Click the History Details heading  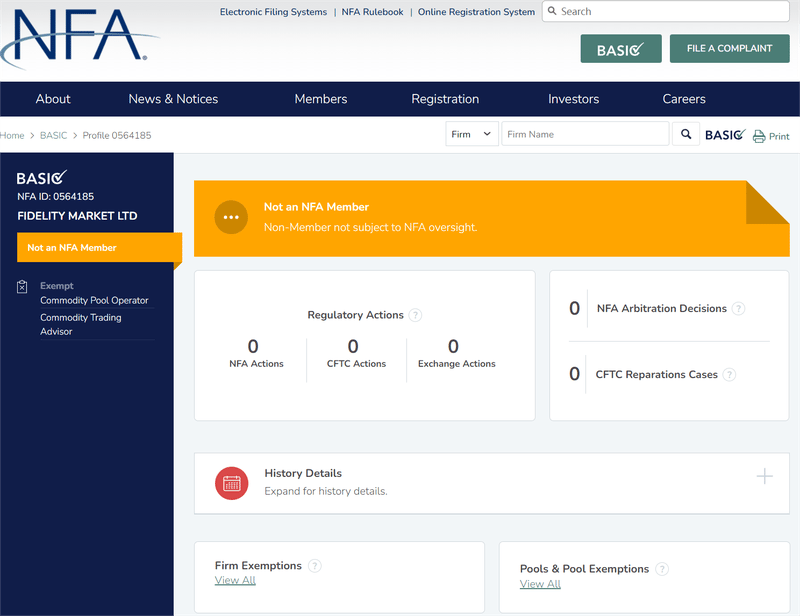tap(303, 473)
